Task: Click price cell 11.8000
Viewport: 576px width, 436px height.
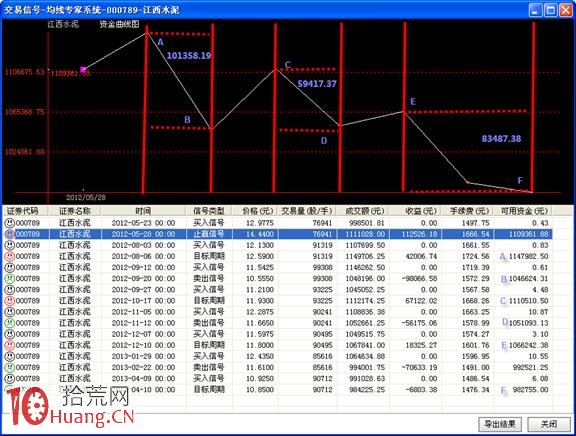Action: [x=260, y=345]
